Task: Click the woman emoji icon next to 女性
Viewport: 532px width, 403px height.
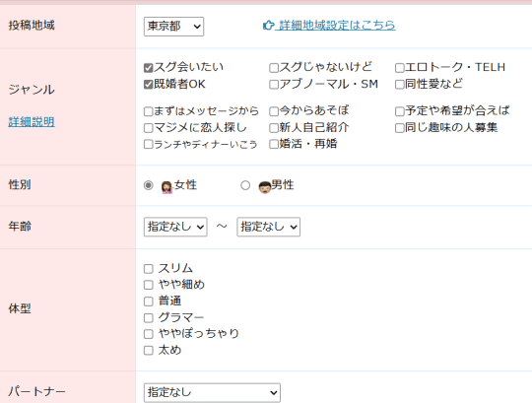Action: coord(166,187)
